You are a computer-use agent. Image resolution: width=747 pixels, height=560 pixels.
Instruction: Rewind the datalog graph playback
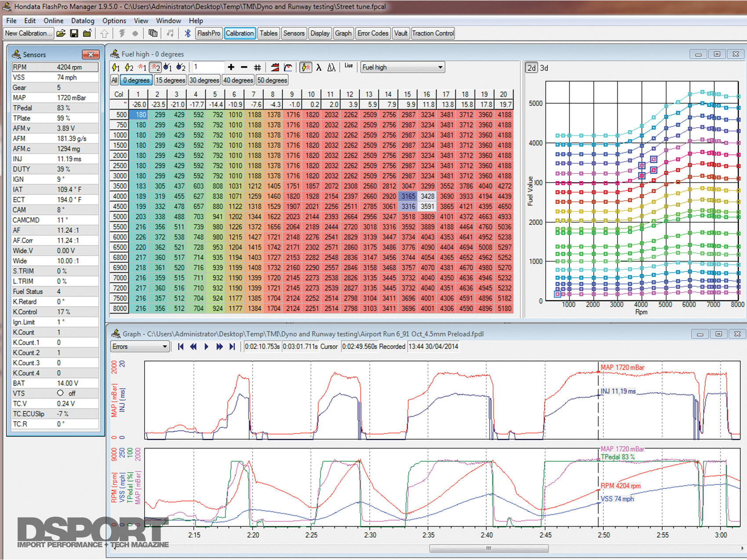[x=193, y=347]
